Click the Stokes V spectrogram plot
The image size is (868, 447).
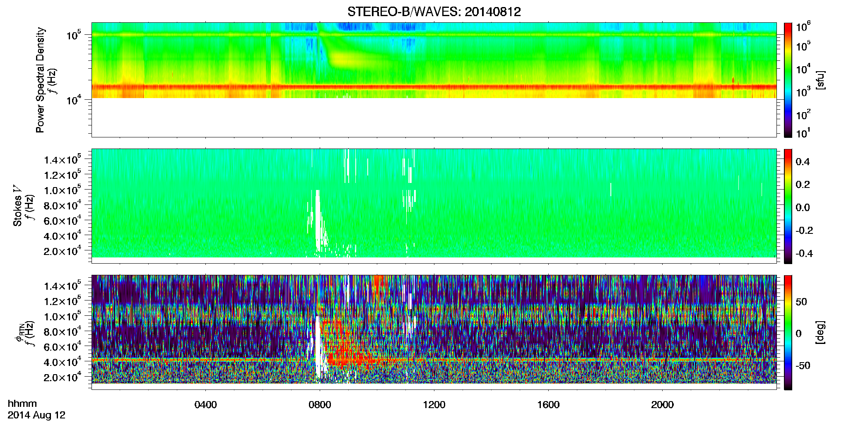click(434, 206)
